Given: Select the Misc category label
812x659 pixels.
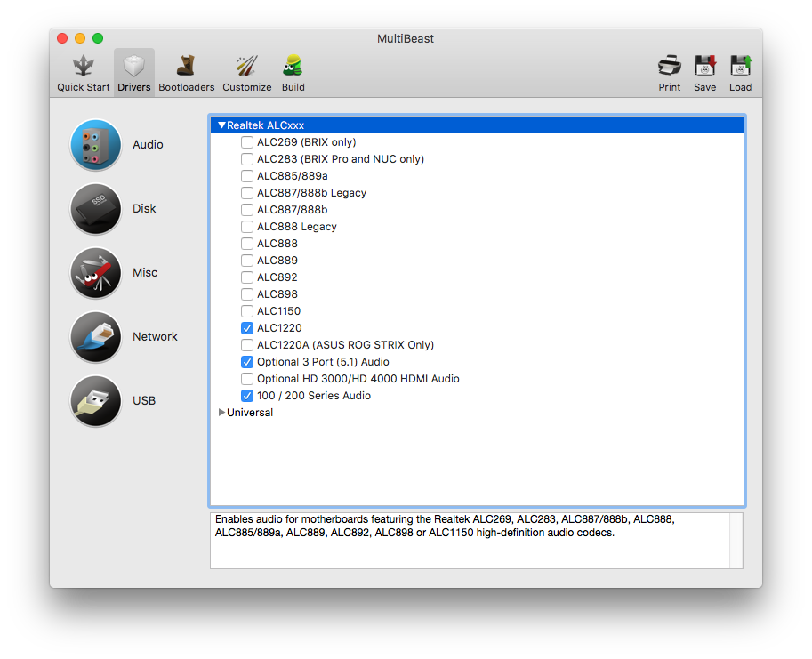Looking at the screenshot, I should [x=145, y=273].
